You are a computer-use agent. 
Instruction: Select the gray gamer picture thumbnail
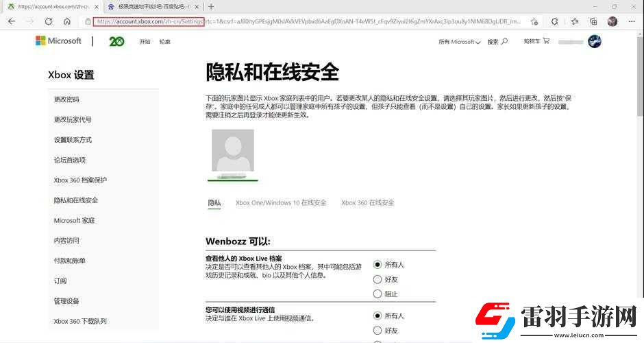point(233,150)
